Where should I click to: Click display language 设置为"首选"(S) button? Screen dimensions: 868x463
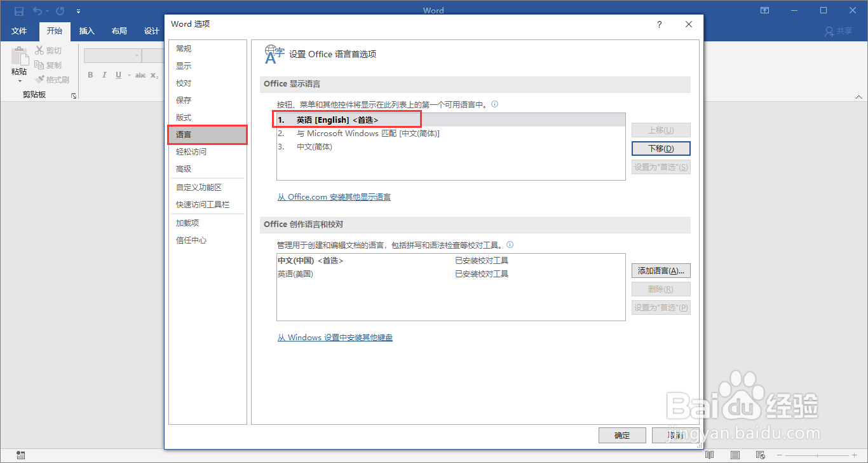[x=661, y=167]
